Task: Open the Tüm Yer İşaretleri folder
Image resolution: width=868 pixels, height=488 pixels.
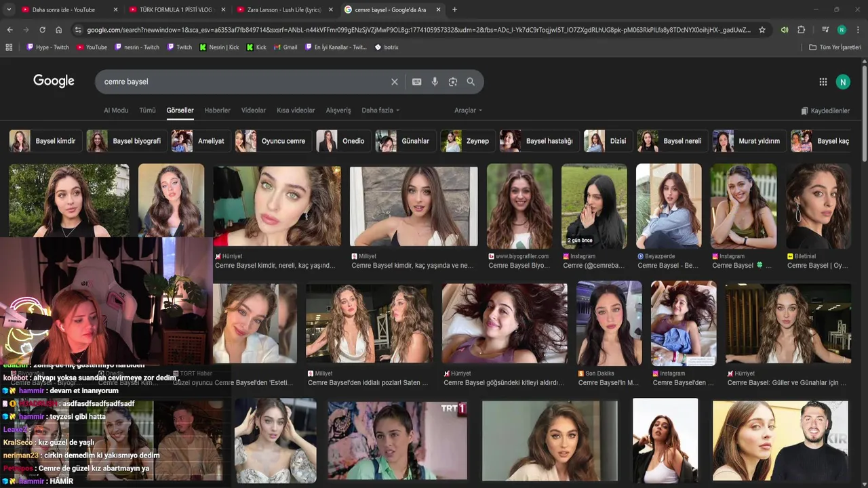Action: pos(835,47)
